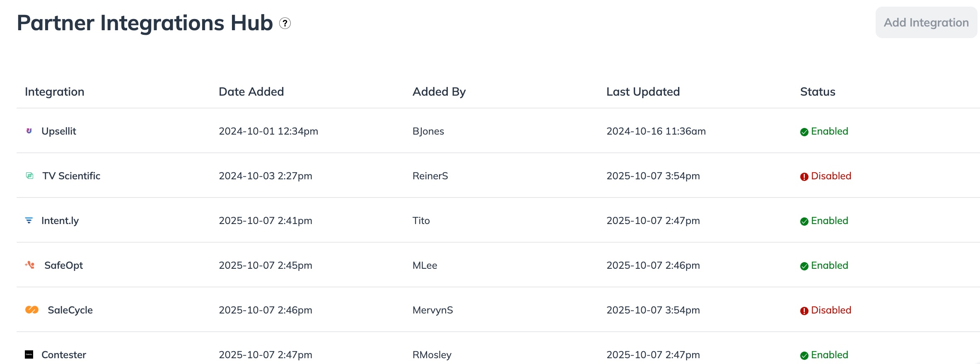Click the Contester black logo icon
Screen dimensions: 980x364
click(x=29, y=354)
